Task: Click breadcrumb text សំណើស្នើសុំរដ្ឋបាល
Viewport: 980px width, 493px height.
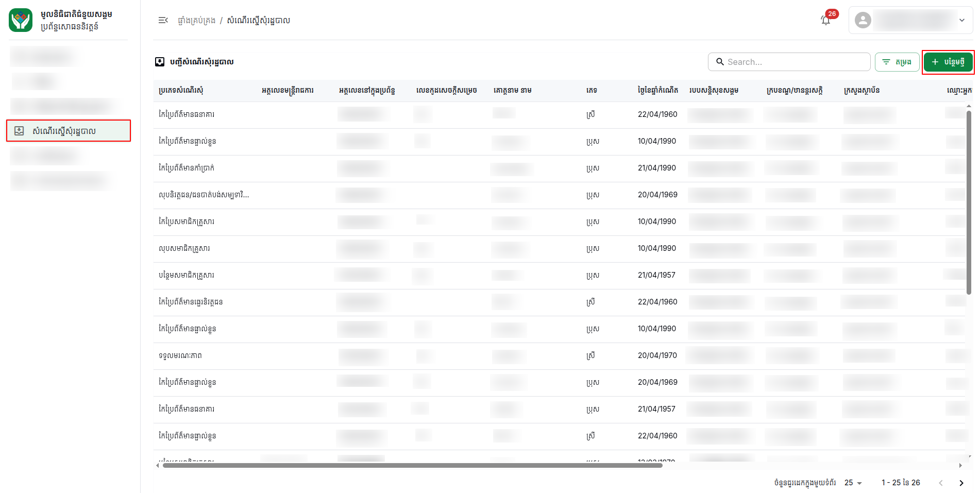Action: [259, 20]
